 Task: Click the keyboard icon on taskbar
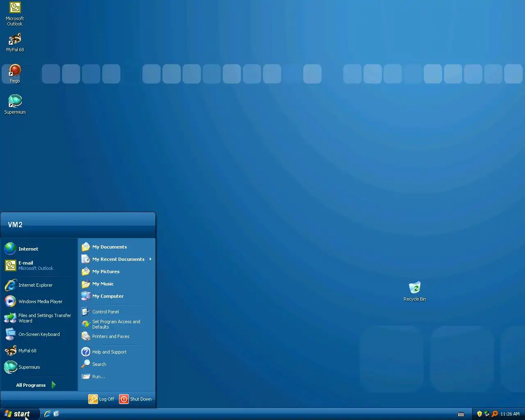(461, 414)
